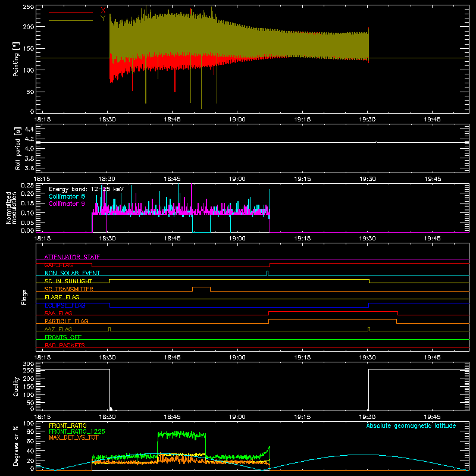This screenshot has height=476, width=476.
Task: Click the "Roll period [s]" axis title
Action: (18, 148)
